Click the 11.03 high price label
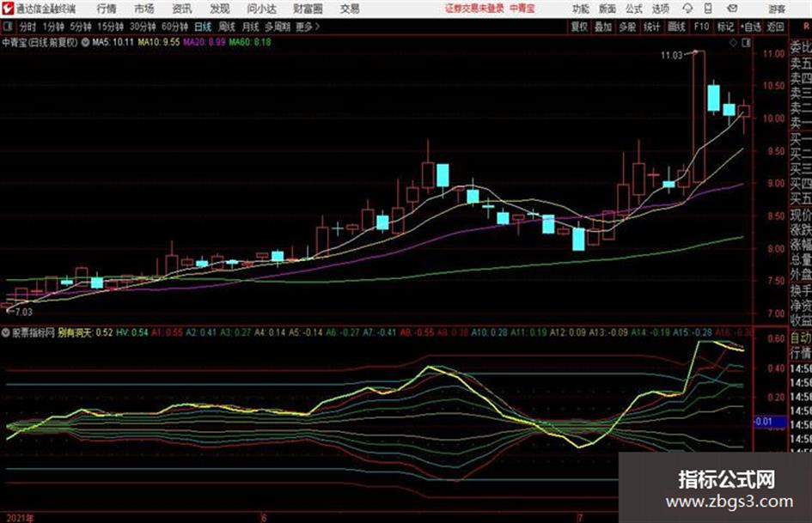 point(672,55)
